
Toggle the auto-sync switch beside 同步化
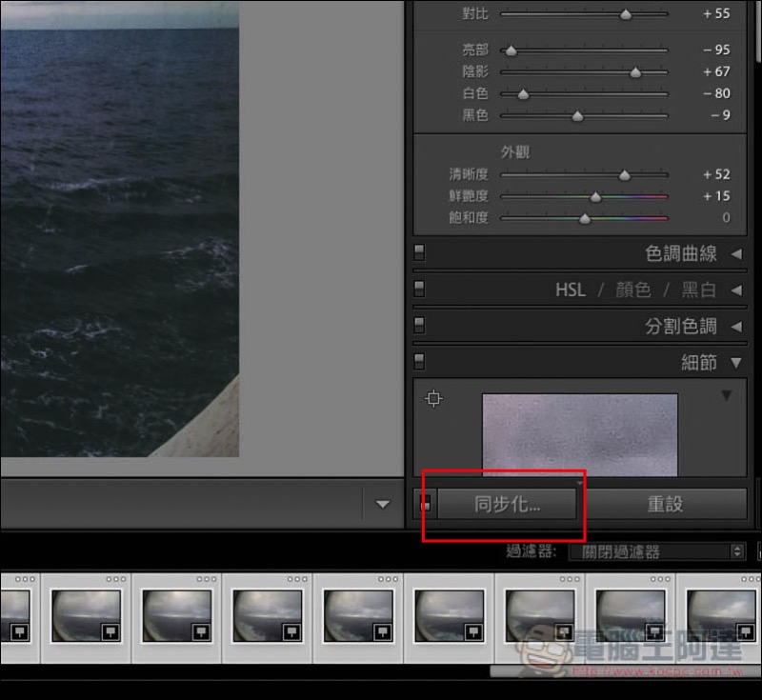(426, 504)
